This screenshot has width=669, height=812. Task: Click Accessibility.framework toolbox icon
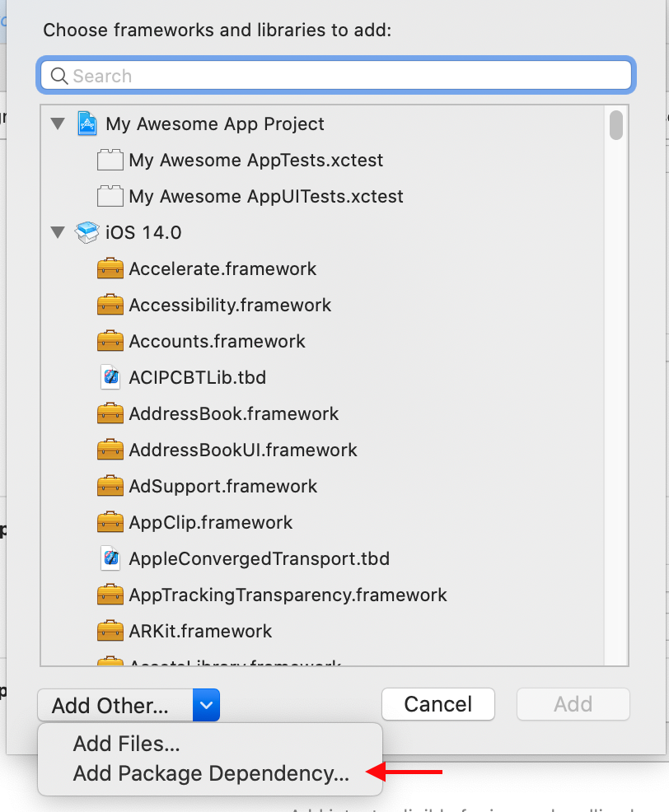tap(110, 305)
